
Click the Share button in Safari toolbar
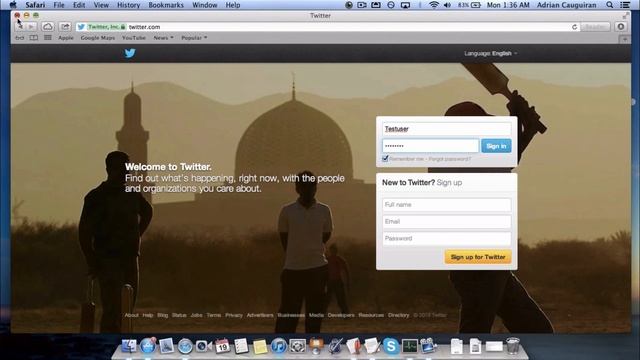coord(65,27)
